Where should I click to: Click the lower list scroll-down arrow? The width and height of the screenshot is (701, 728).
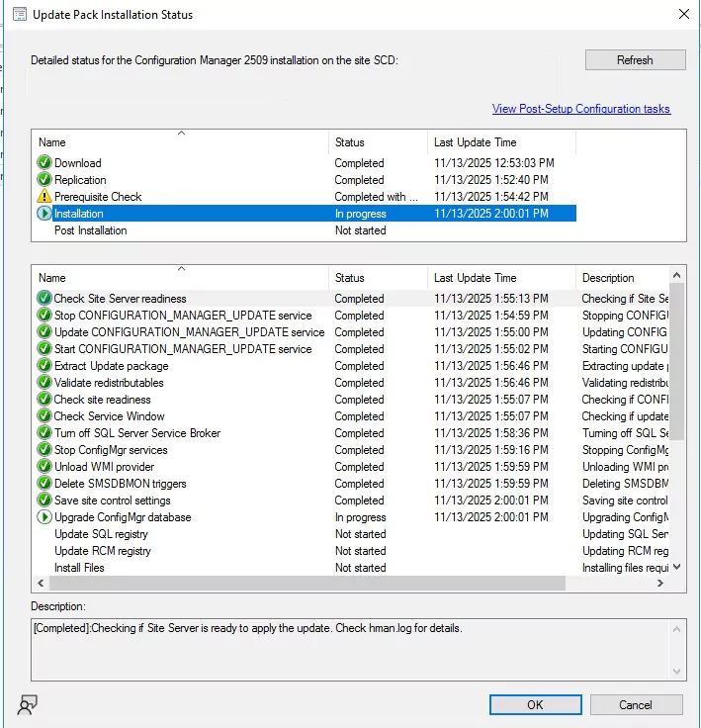677,567
